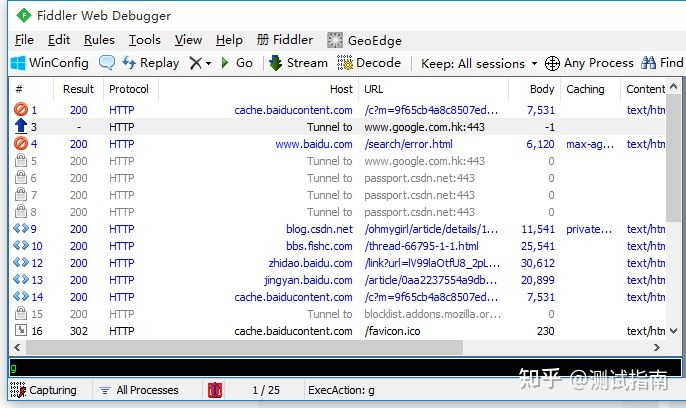Viewport: 686px width, 408px height.
Task: Select the jingyan.baidu.com host cell
Action: pos(308,280)
